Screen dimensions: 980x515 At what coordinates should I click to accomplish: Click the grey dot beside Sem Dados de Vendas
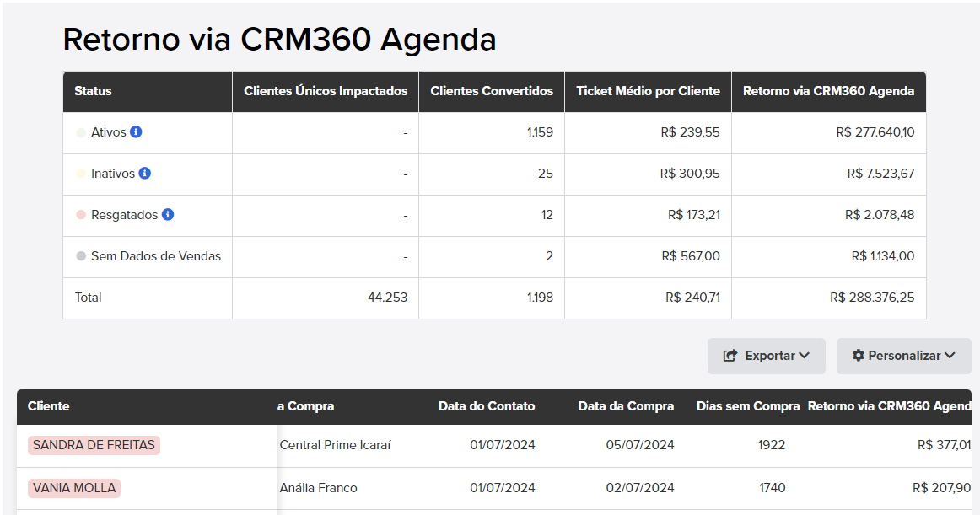click(x=81, y=255)
